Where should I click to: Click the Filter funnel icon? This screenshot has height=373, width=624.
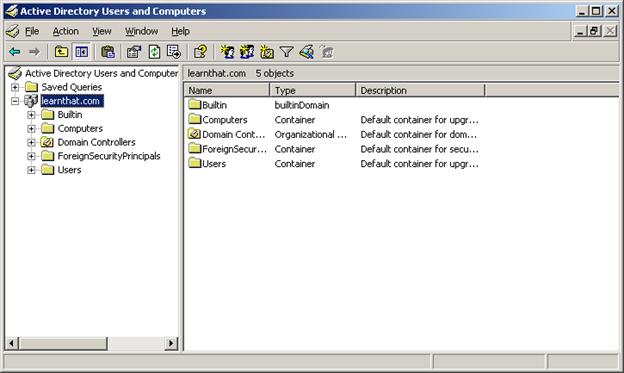click(287, 52)
